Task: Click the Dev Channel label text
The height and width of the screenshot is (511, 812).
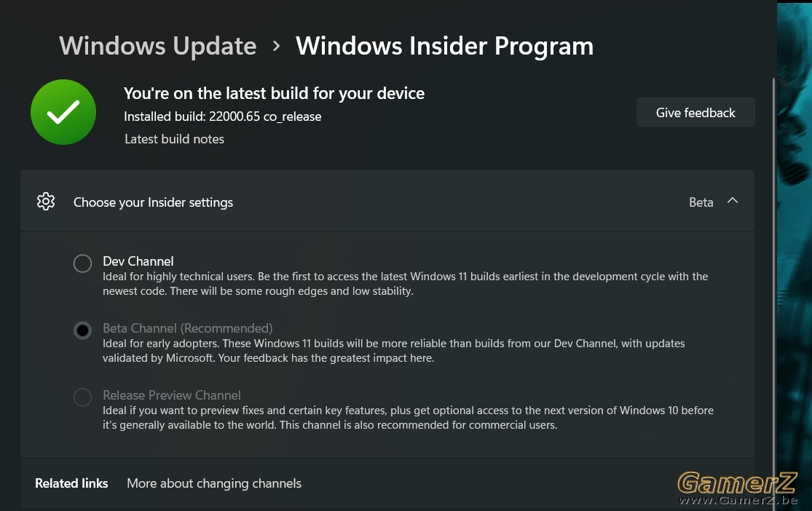Action: click(x=138, y=261)
